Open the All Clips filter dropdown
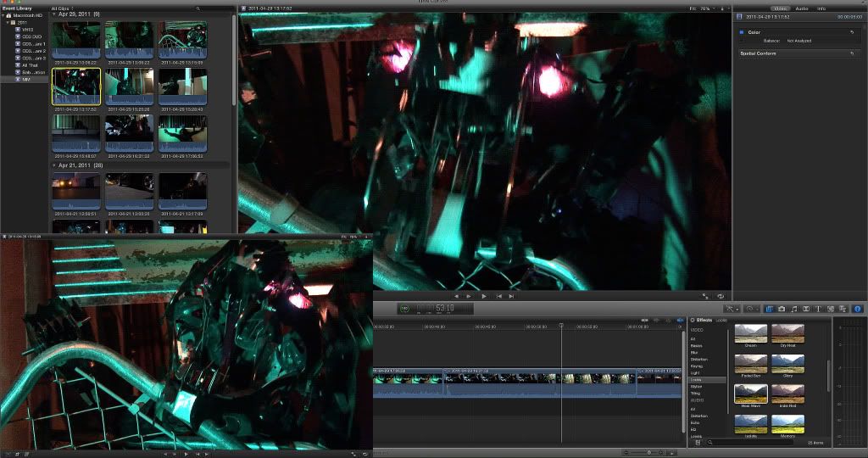868x458 pixels. [63, 8]
